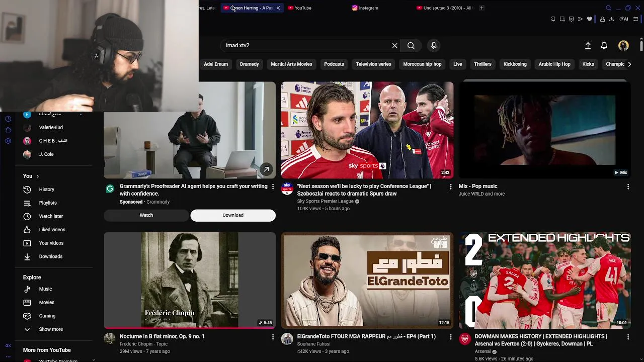The width and height of the screenshot is (644, 362).
Task: Select the Kickboxing chip
Action: tap(515, 64)
